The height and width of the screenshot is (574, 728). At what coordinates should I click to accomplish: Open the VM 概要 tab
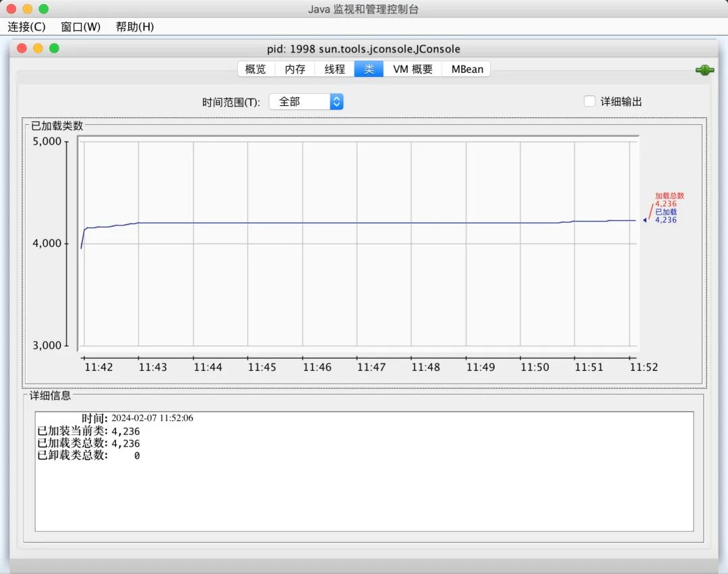(413, 69)
